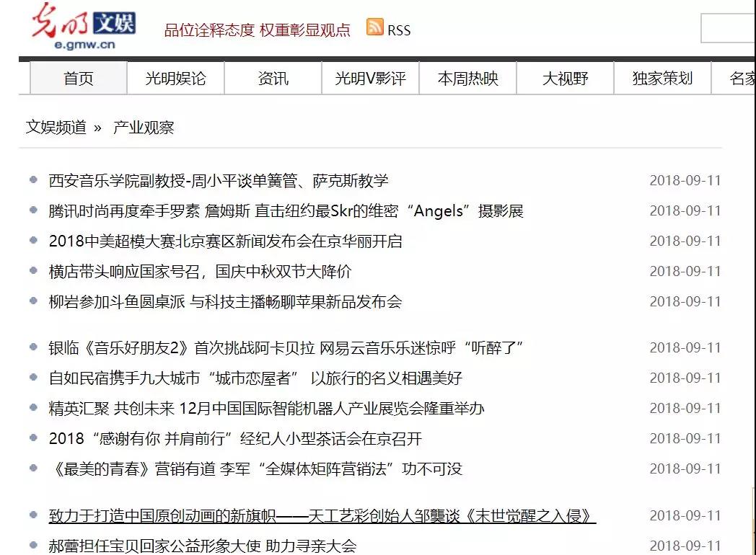Open article 横店带头响应国家号召
The image size is (756, 555).
pos(200,272)
